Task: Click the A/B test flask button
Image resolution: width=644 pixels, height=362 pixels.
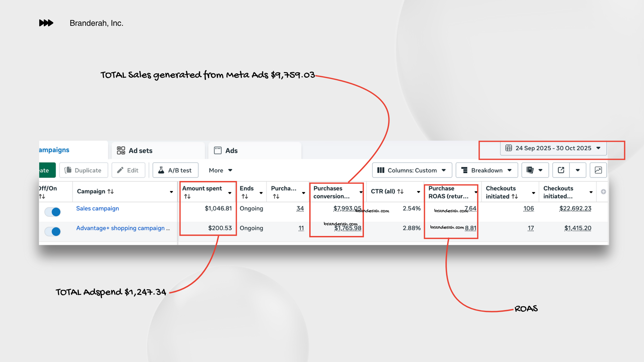Action: point(175,170)
